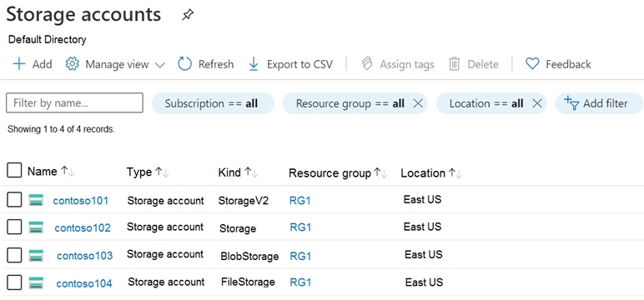This screenshot has width=644, height=300.
Task: Click the FileStorage kind cell
Action: (x=248, y=282)
